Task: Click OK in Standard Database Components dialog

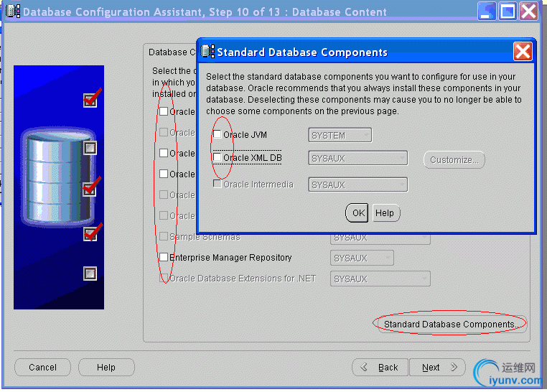Action: coord(357,213)
